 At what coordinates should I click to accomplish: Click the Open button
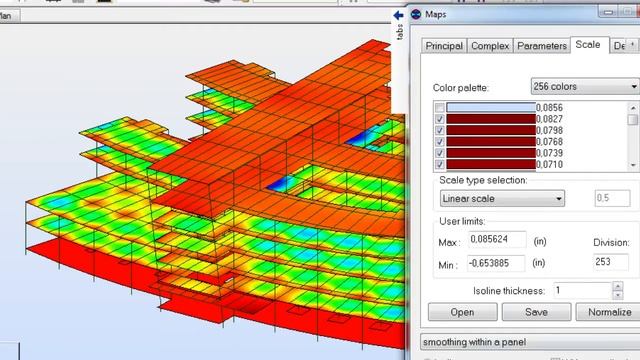coord(462,312)
